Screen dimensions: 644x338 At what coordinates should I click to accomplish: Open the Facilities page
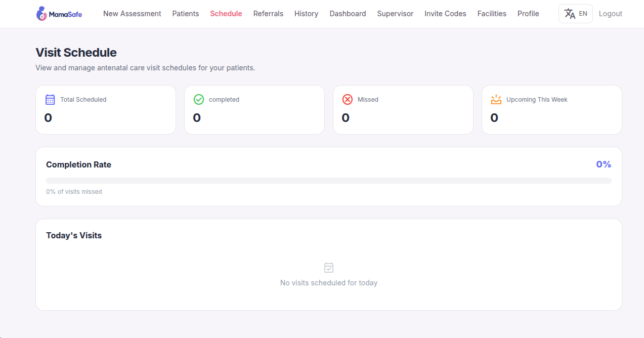(x=492, y=14)
